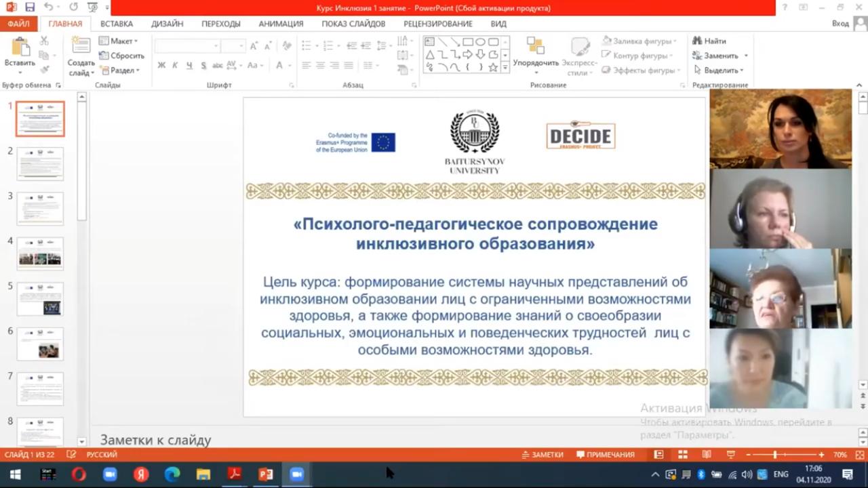Toggle Bold (Ж) formatting
The image size is (868, 488).
[x=161, y=66]
